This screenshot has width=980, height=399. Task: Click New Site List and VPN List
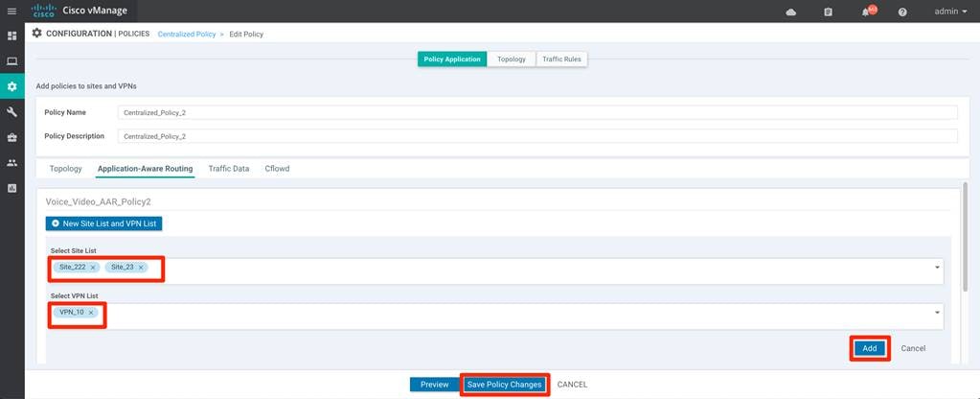pos(103,223)
